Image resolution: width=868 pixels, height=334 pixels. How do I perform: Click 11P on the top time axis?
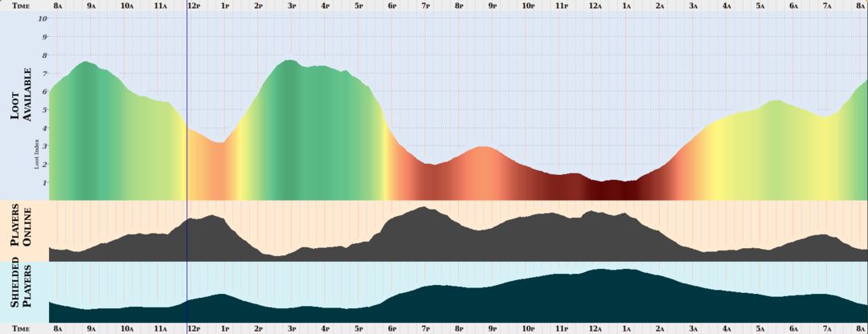click(x=561, y=6)
